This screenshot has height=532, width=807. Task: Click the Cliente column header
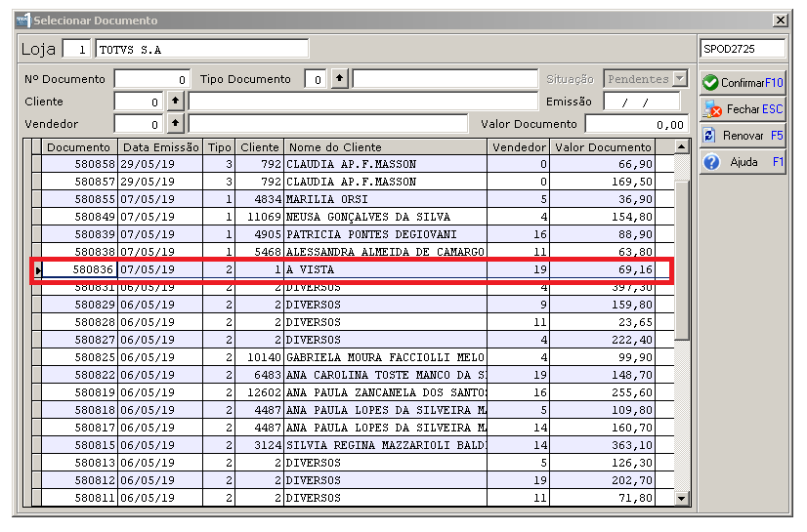[x=260, y=147]
